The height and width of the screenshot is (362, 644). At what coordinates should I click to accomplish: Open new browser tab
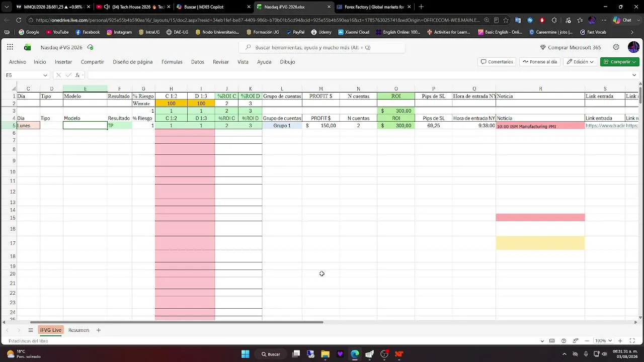(421, 7)
